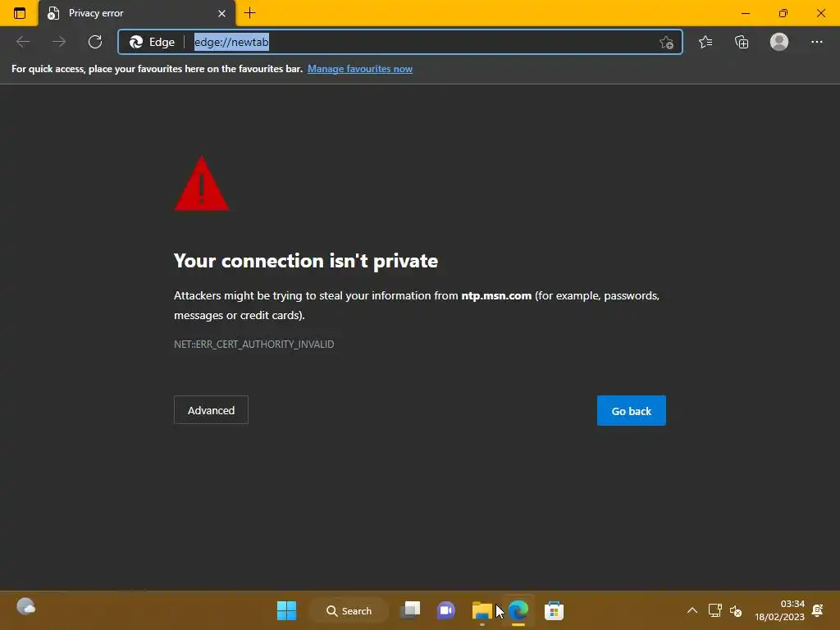Open a new tab with plus button

coord(249,13)
